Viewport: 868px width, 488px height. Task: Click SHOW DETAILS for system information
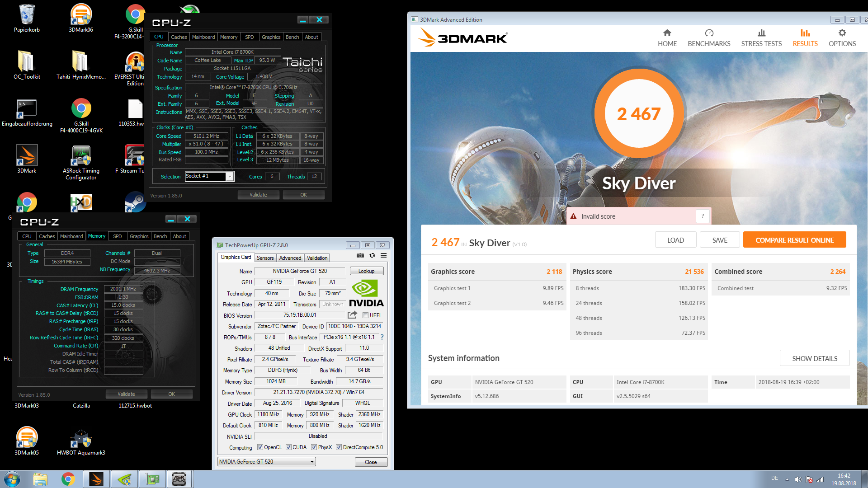pyautogui.click(x=815, y=358)
